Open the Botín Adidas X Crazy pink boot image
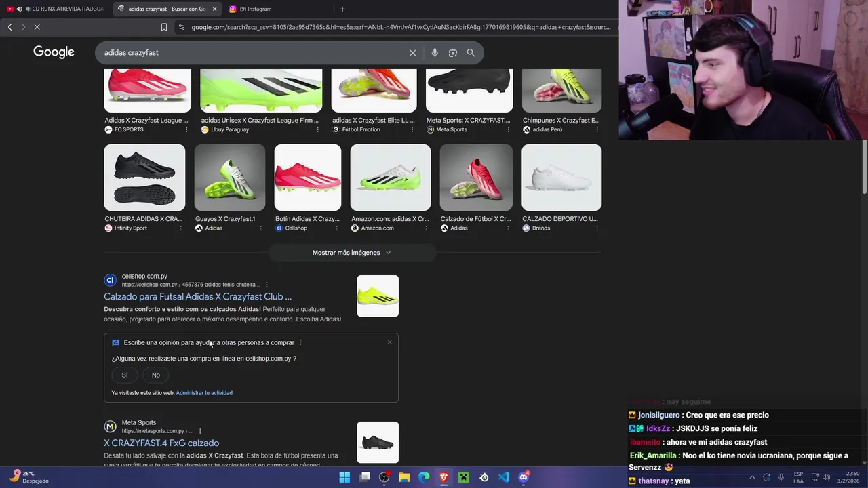Screen dimensions: 868x488 point(308,178)
